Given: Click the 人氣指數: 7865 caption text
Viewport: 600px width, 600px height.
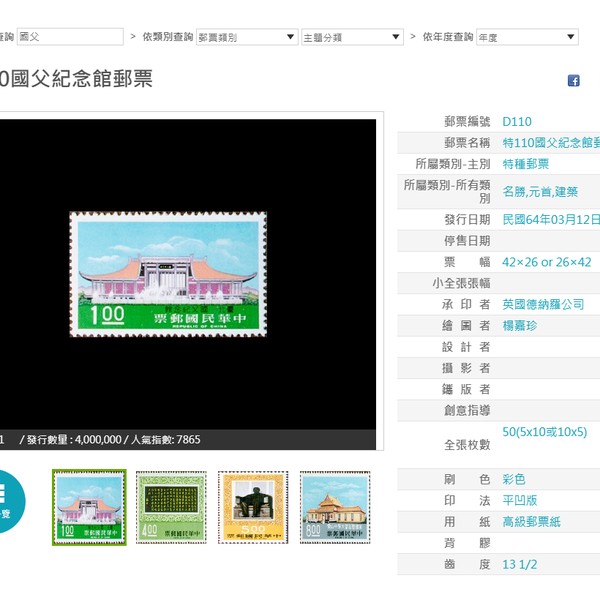Looking at the screenshot, I should tap(166, 439).
